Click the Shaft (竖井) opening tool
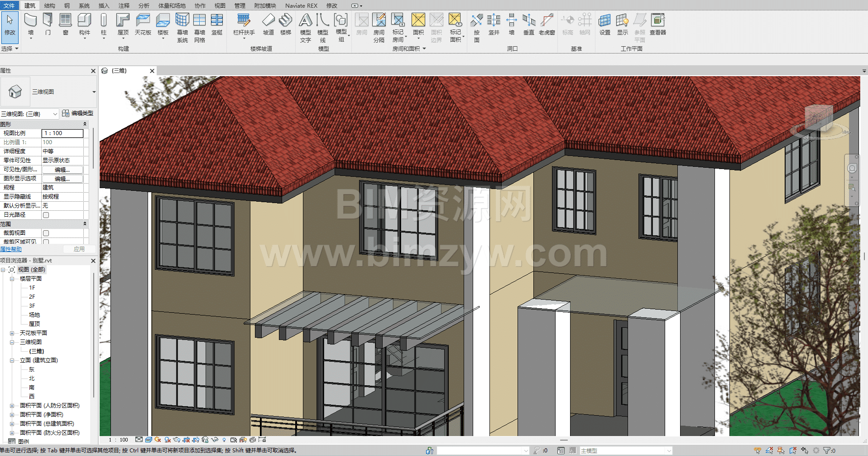The image size is (868, 456). (x=494, y=24)
